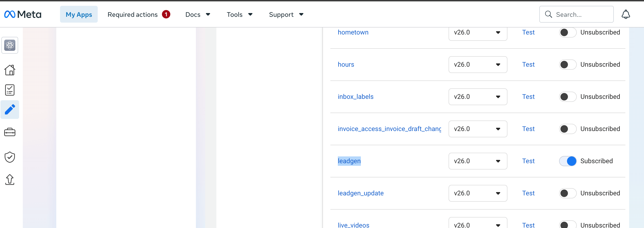Toggle live_videos subscription switch

pos(568,225)
